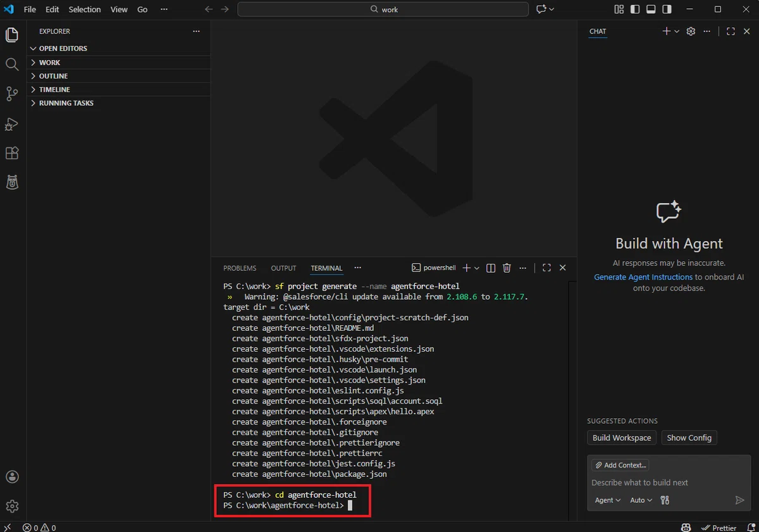The height and width of the screenshot is (532, 759).
Task: Open the File menu
Action: pos(30,9)
